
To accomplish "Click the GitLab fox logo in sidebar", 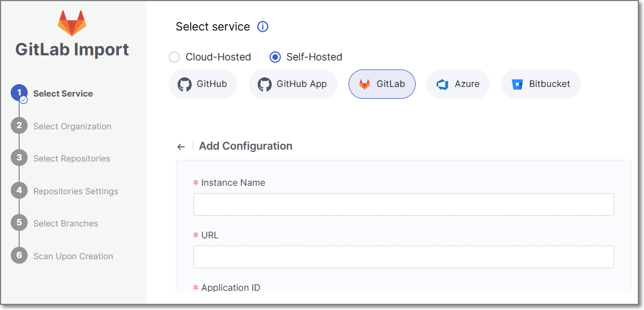I will (72, 23).
